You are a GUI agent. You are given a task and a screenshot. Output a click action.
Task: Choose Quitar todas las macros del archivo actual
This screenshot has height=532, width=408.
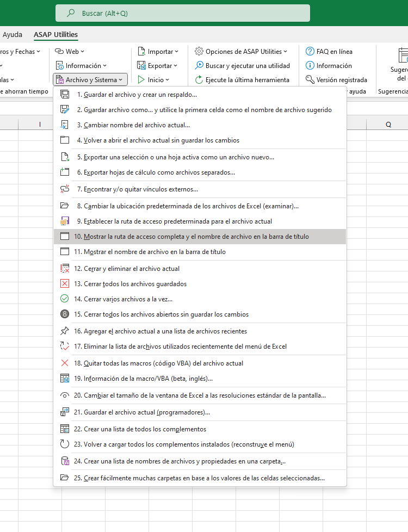point(200,363)
